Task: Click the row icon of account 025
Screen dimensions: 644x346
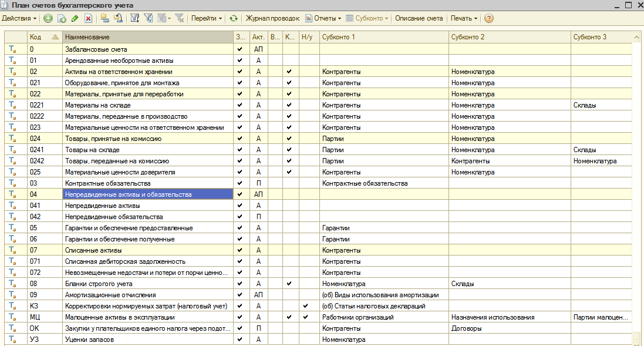Action: [13, 172]
